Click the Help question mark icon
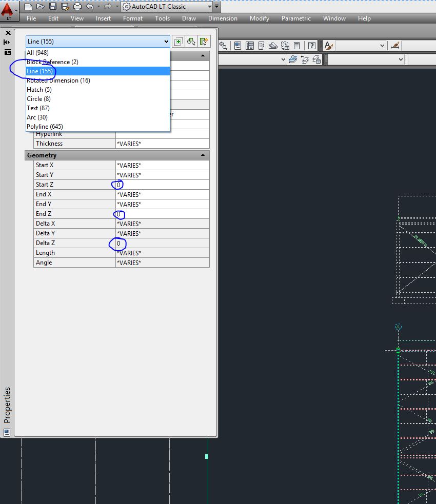The width and height of the screenshot is (436, 504). click(x=311, y=46)
